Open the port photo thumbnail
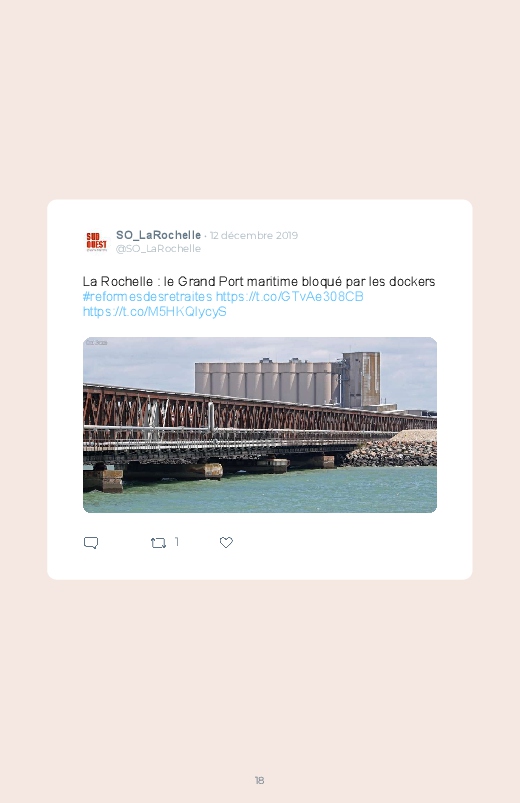The width and height of the screenshot is (520, 803). pyautogui.click(x=260, y=425)
